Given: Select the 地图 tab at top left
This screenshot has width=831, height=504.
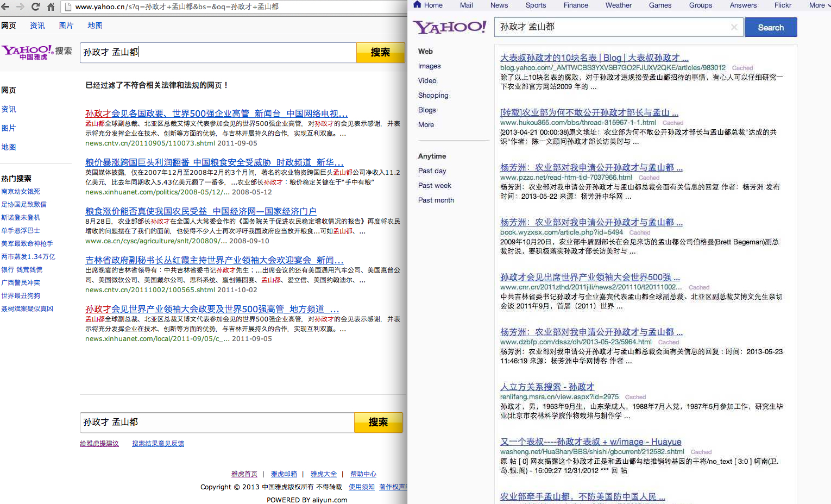Looking at the screenshot, I should coord(95,26).
